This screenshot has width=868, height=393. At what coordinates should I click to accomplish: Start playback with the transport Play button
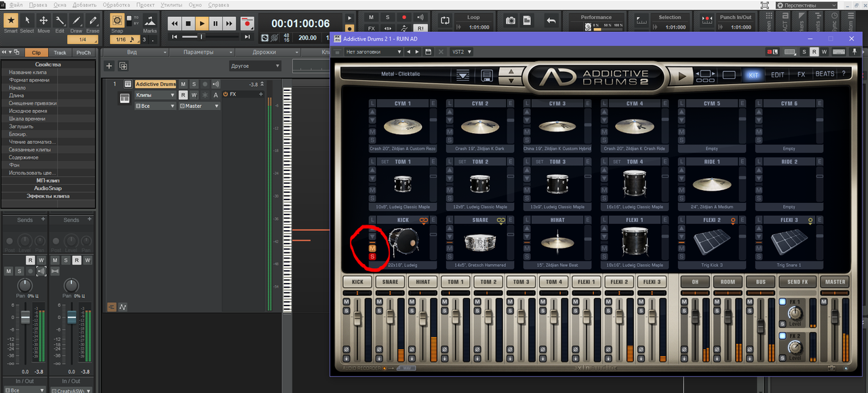click(x=202, y=23)
